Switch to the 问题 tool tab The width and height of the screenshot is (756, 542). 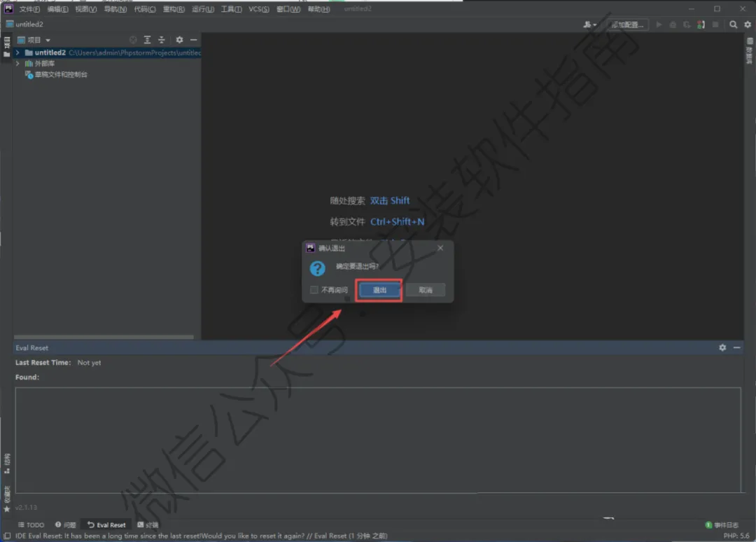point(66,524)
